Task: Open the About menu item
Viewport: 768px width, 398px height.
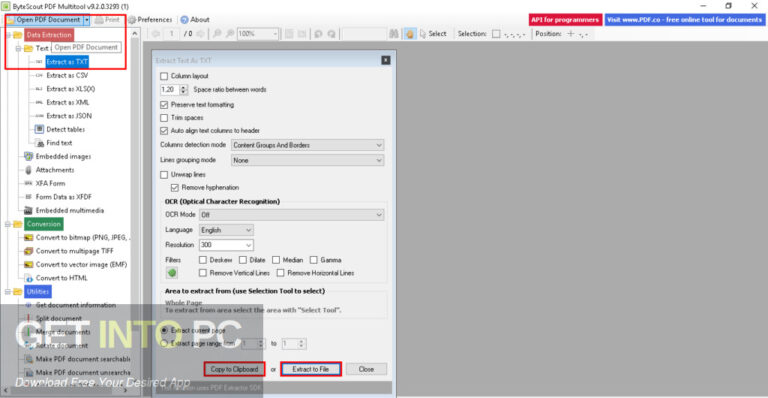Action: tap(195, 20)
